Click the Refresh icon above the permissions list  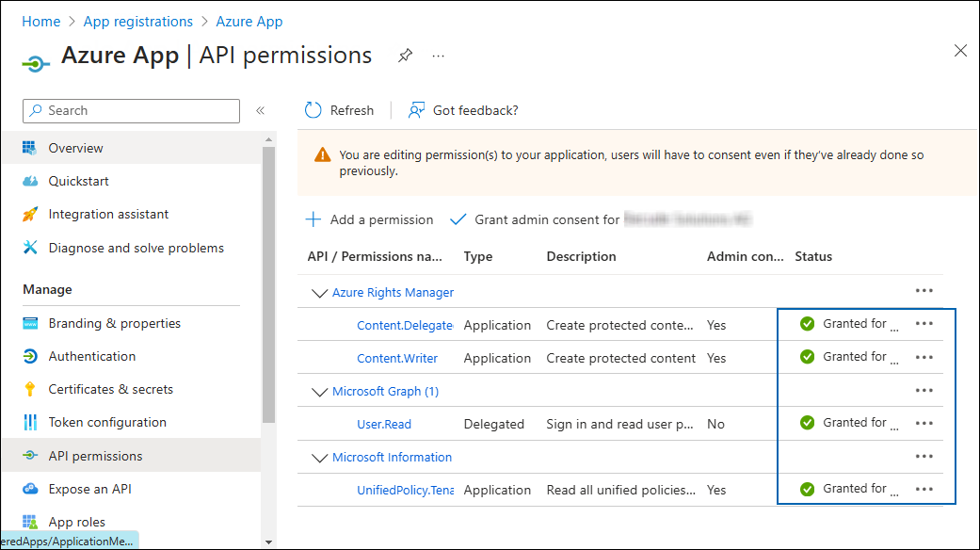pos(313,110)
